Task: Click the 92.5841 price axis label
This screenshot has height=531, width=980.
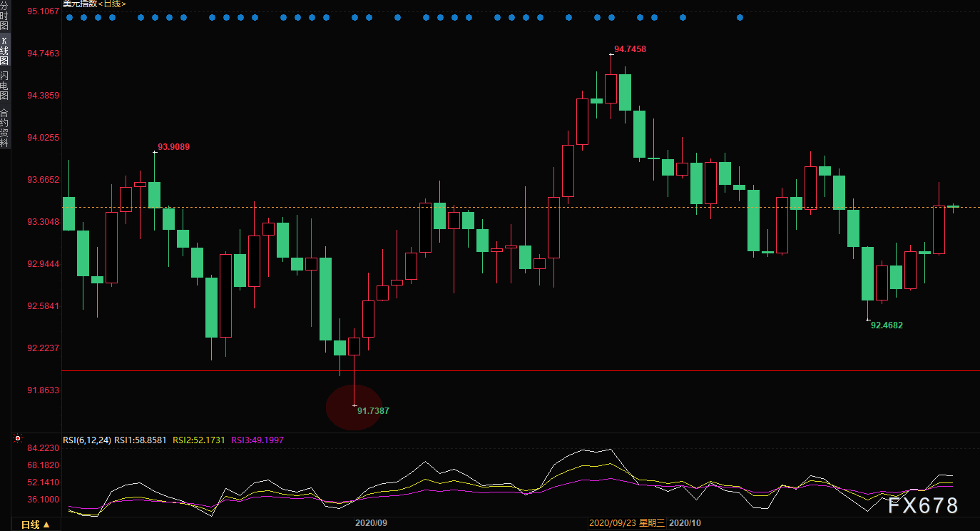Action: (43, 305)
